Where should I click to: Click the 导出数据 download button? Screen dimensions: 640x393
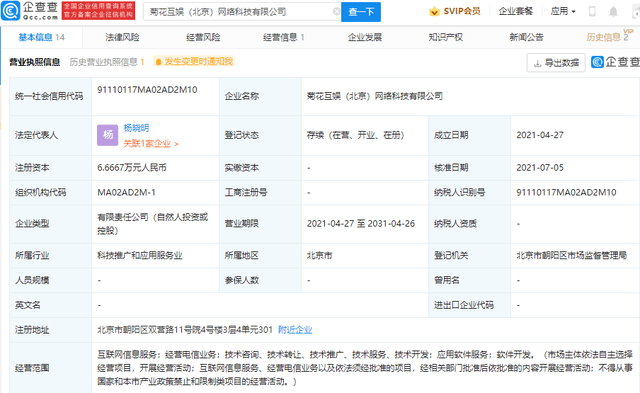(x=556, y=62)
